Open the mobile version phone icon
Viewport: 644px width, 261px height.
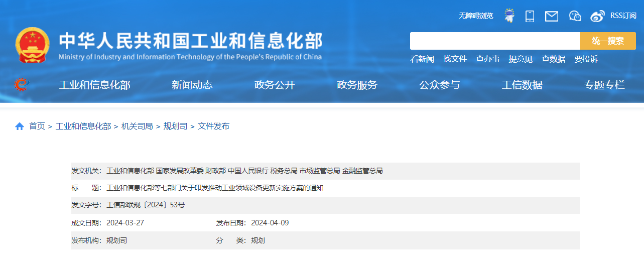(530, 16)
